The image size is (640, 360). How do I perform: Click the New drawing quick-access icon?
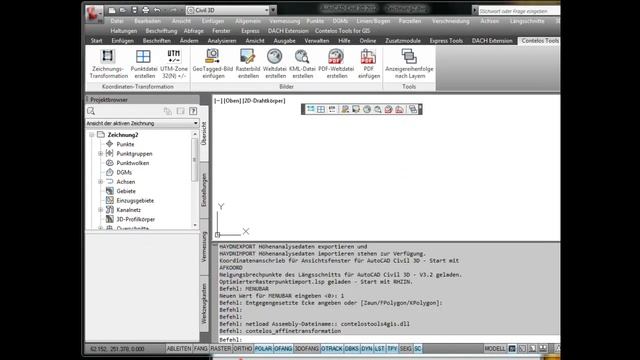point(111,10)
